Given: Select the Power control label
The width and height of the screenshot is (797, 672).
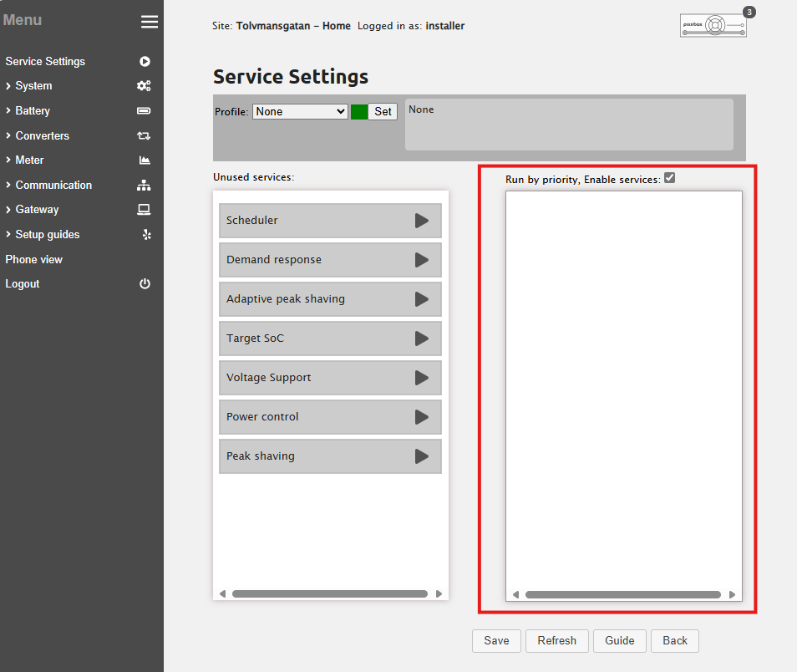Looking at the screenshot, I should (x=262, y=416).
